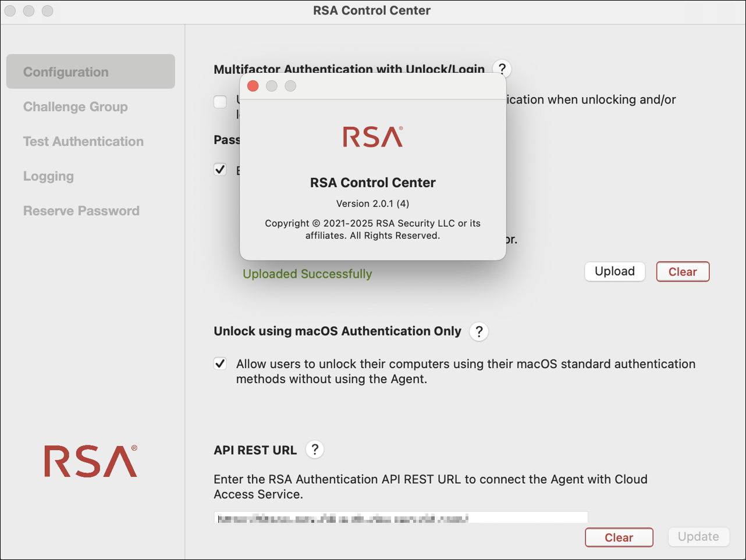
Task: Click the RSA logo in About dialog
Action: click(x=372, y=137)
